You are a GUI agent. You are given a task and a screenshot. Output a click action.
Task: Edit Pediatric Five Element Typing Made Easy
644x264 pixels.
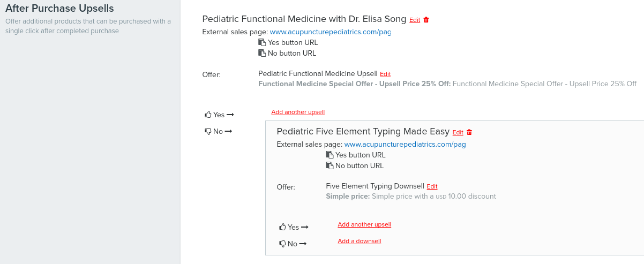pyautogui.click(x=458, y=132)
